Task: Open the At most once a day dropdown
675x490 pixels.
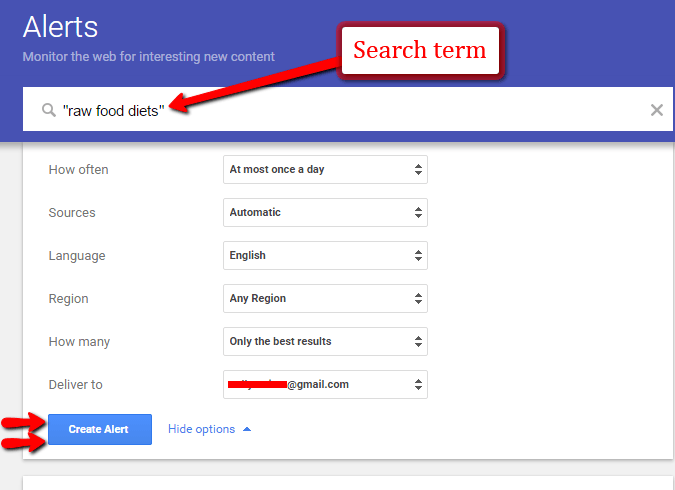Action: [325, 169]
